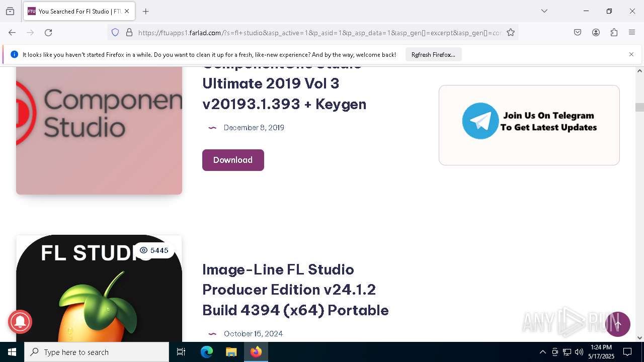
Task: View site security padlock information
Action: 129,33
